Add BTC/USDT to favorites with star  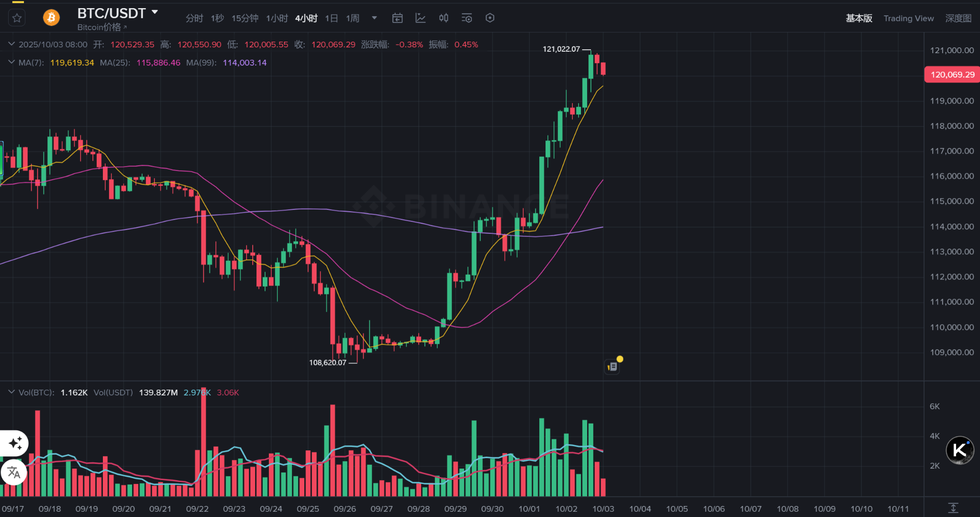tap(17, 18)
